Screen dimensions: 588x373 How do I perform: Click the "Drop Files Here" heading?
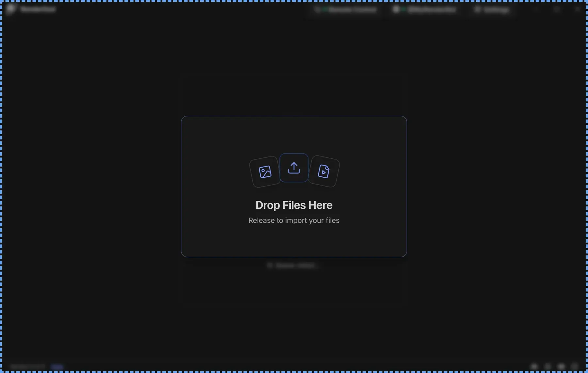point(294,205)
